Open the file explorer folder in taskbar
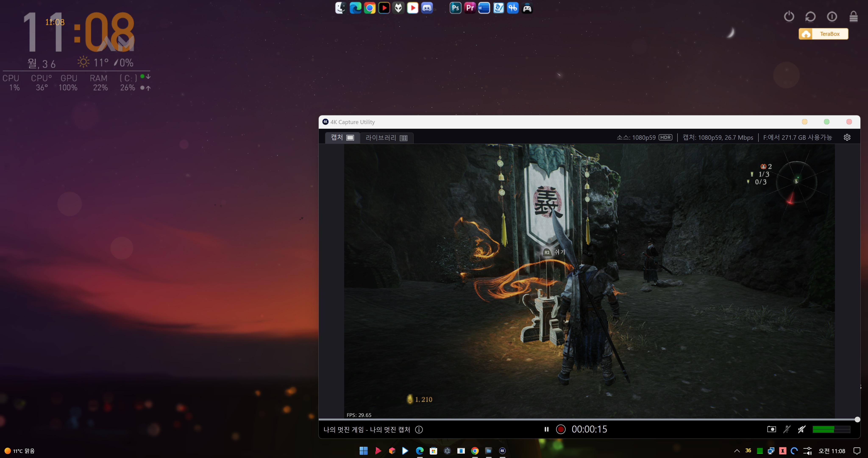 [489, 451]
